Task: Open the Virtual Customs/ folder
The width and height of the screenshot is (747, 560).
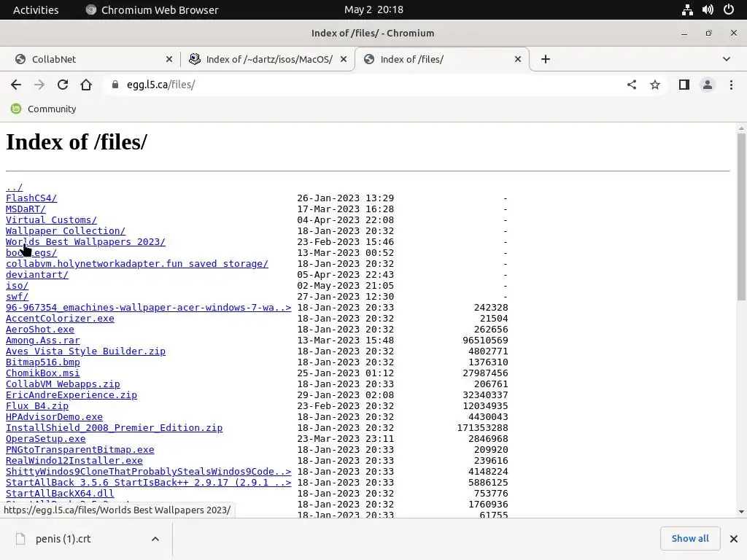Action: pos(52,220)
